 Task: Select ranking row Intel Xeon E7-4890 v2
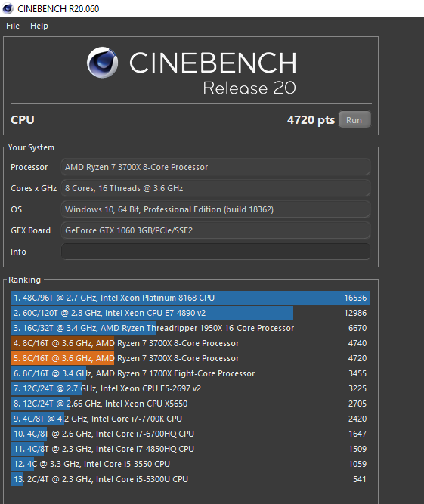tap(190, 313)
